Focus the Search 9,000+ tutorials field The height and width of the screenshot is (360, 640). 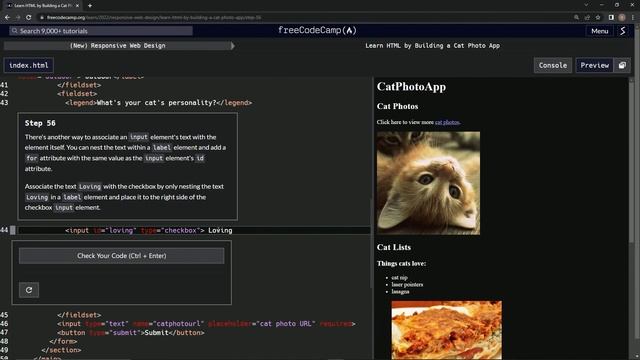click(x=102, y=31)
